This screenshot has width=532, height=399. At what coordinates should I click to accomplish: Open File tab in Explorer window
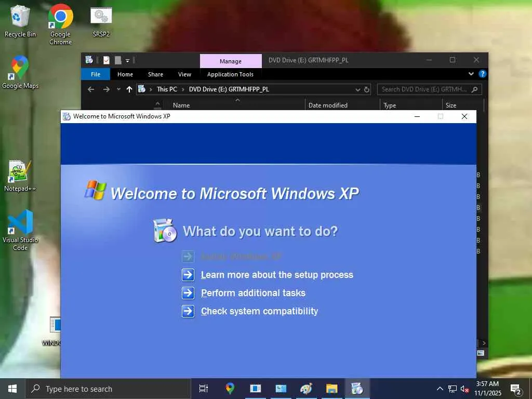pos(96,74)
